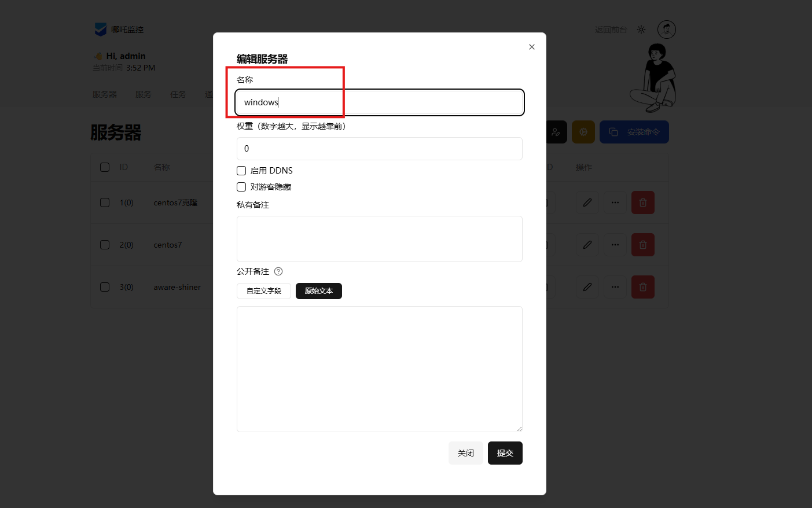Click the yellow gear icon button
This screenshot has height=508, width=812.
point(583,132)
